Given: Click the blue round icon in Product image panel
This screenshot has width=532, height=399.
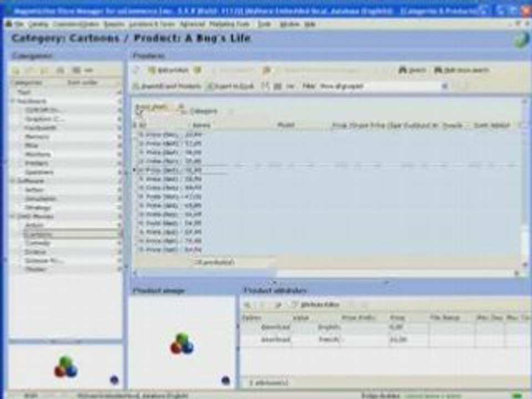Looking at the screenshot, I should click(226, 380).
